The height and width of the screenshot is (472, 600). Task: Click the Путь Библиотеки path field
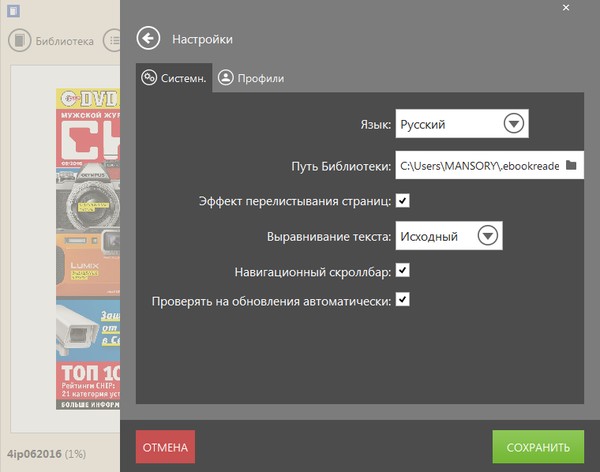coord(476,165)
